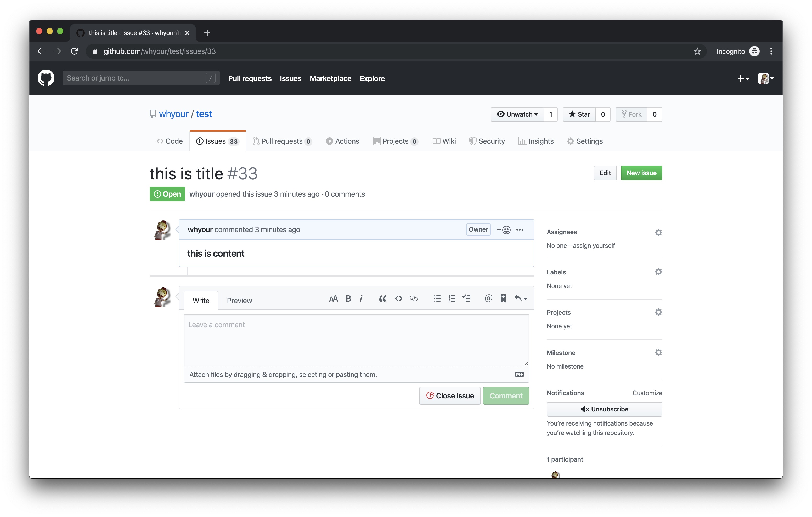Click the green New issue button

click(641, 173)
